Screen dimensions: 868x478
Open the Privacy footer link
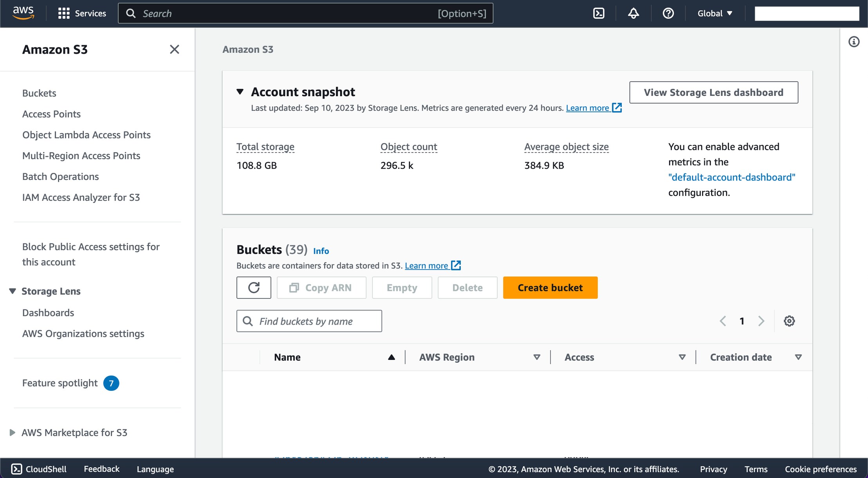point(713,469)
